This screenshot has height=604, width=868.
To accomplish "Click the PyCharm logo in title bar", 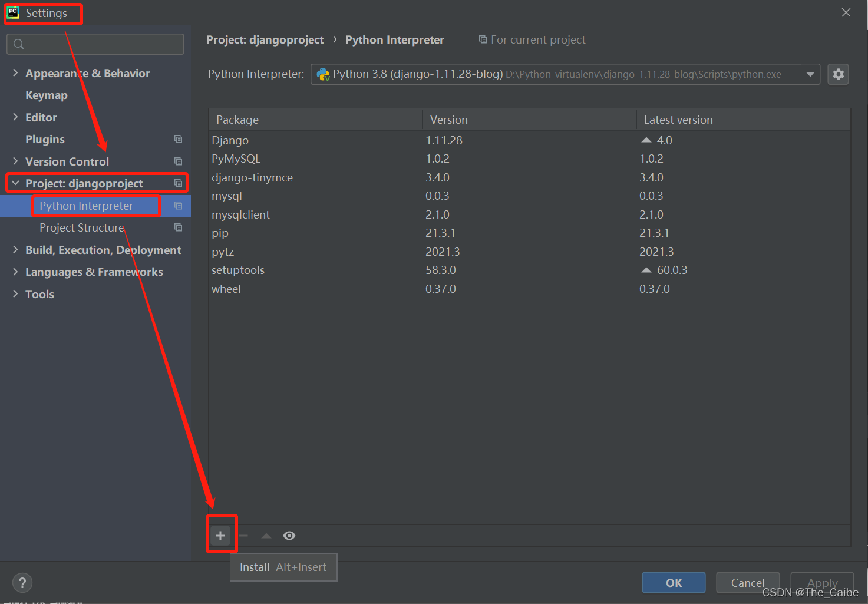I will [x=14, y=12].
